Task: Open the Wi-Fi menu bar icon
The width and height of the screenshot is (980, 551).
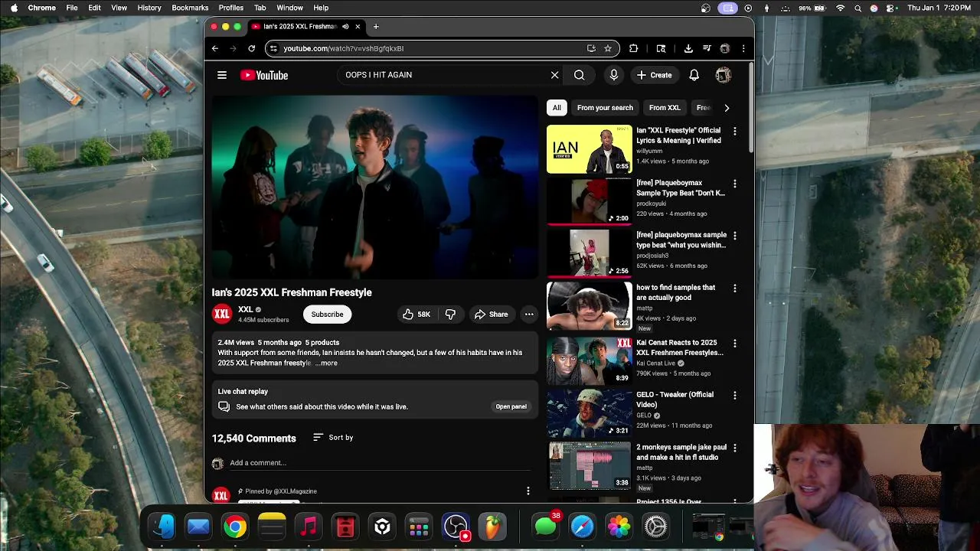Action: (x=841, y=8)
